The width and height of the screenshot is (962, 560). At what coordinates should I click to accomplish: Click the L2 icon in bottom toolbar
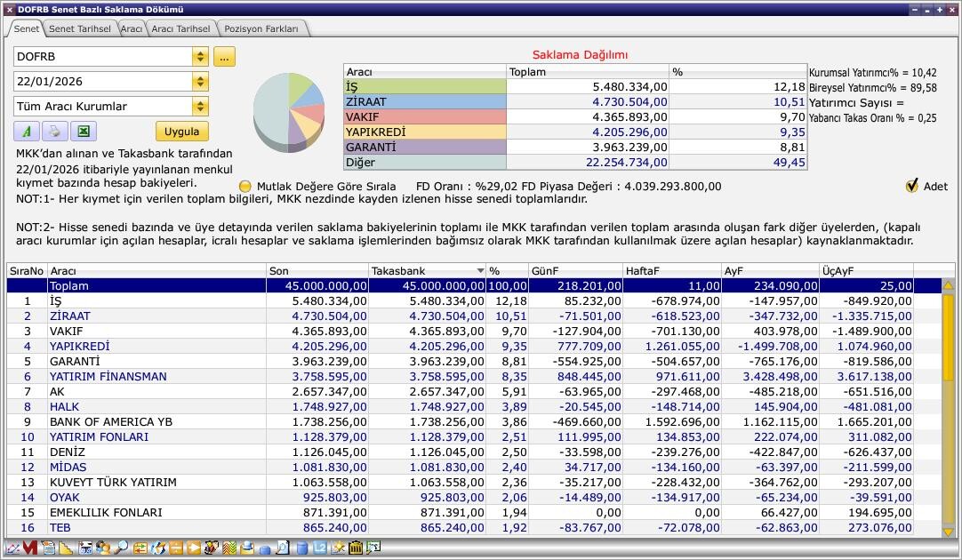pos(321,548)
